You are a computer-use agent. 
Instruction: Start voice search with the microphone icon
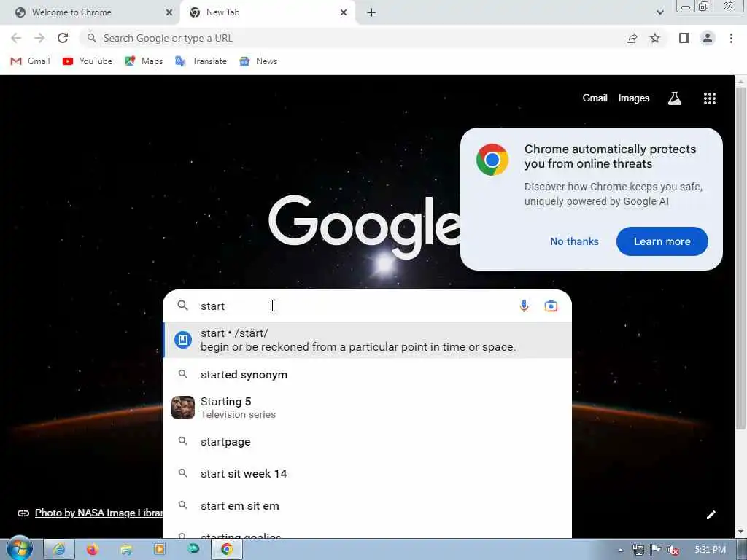tap(524, 306)
